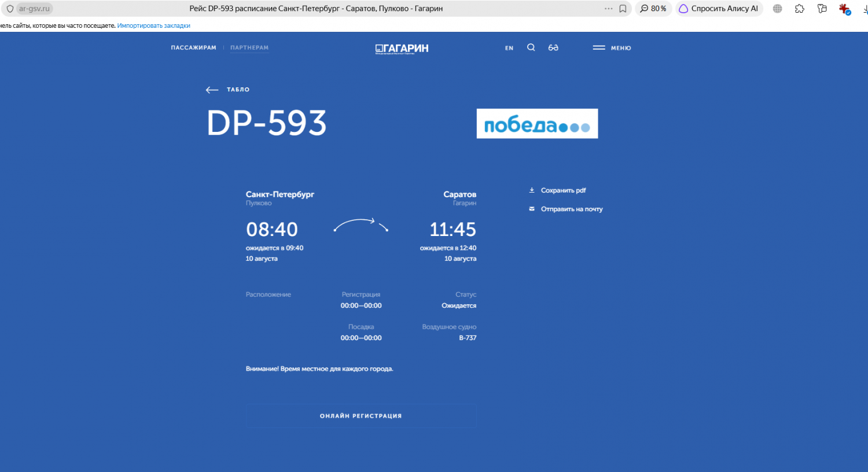Click Спросить Алису AI button
The height and width of the screenshot is (472, 868).
tap(719, 9)
